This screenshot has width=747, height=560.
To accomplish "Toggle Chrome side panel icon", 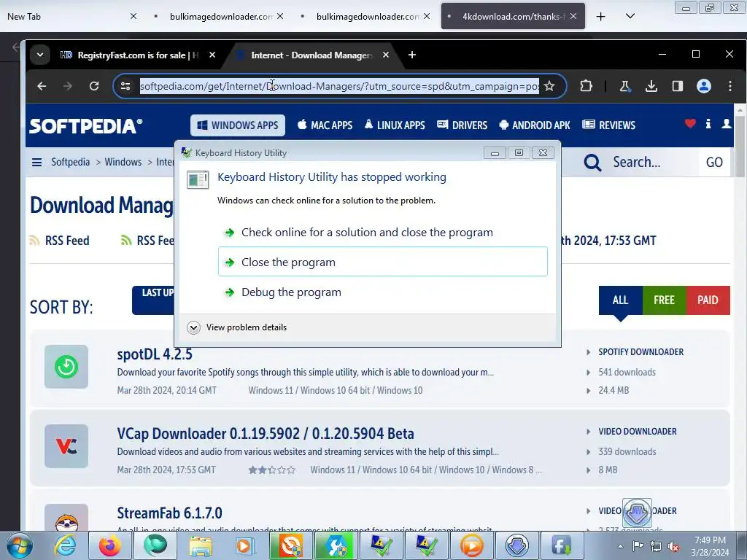I will click(678, 86).
